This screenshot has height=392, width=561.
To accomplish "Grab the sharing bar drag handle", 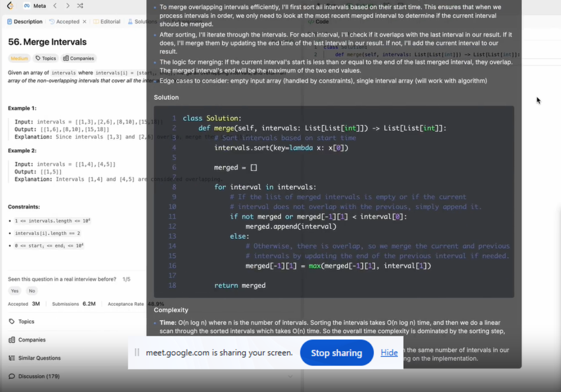I will [136, 353].
